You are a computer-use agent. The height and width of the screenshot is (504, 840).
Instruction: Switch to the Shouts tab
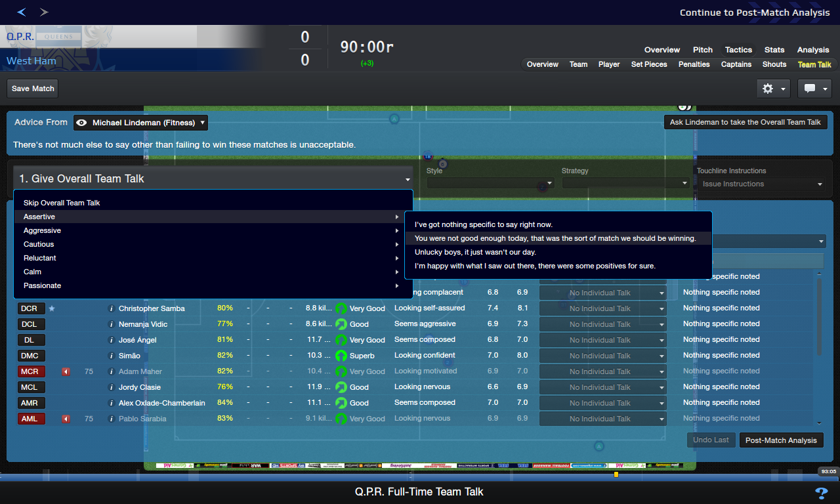774,64
